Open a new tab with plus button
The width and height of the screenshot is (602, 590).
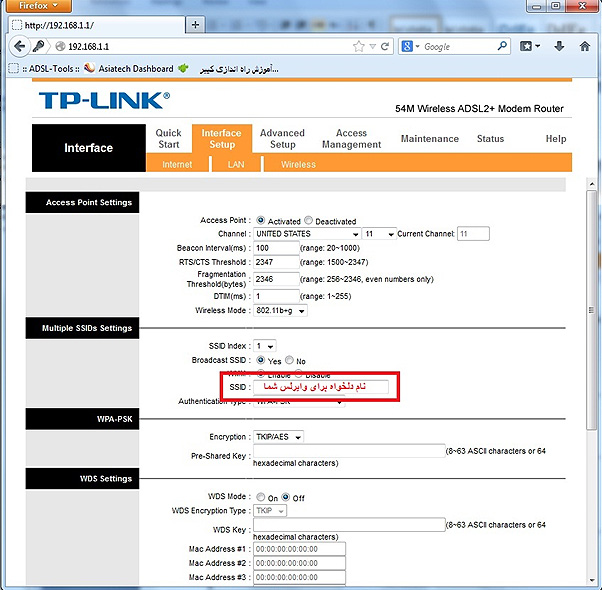pos(195,25)
